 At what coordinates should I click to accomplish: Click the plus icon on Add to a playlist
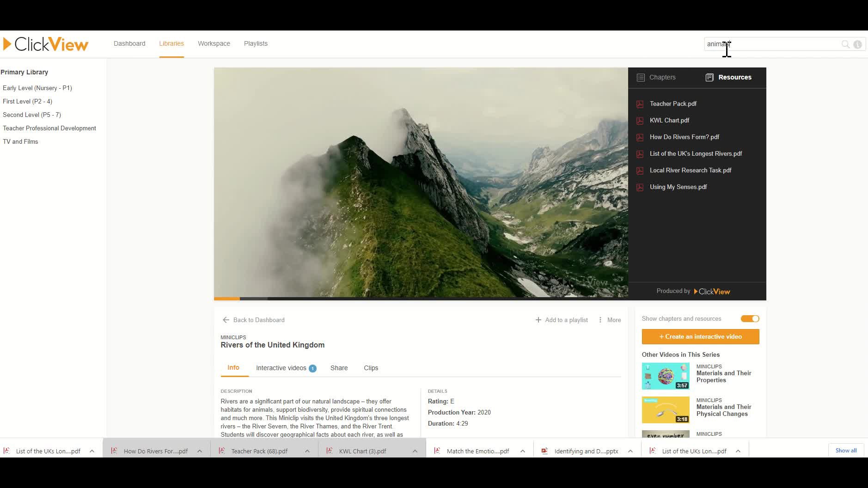(538, 320)
